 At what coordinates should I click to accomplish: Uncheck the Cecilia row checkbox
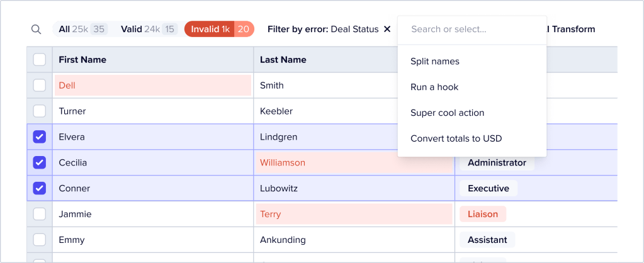point(40,163)
